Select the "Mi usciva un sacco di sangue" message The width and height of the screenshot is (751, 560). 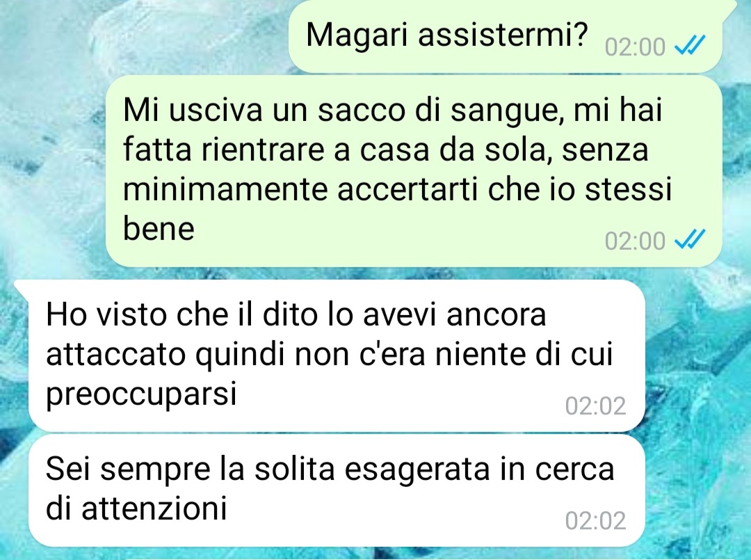pos(414,170)
